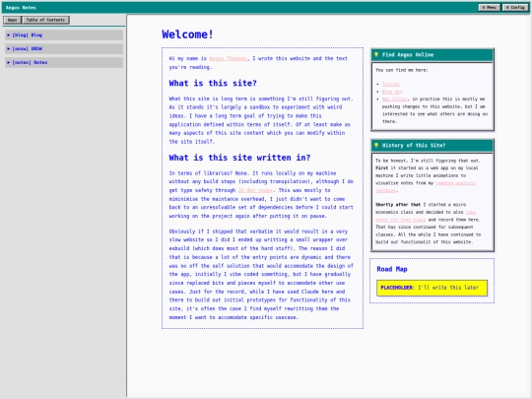Expand the [unsw] UNSW tree item
The width and height of the screenshot is (532, 399).
click(x=64, y=48)
